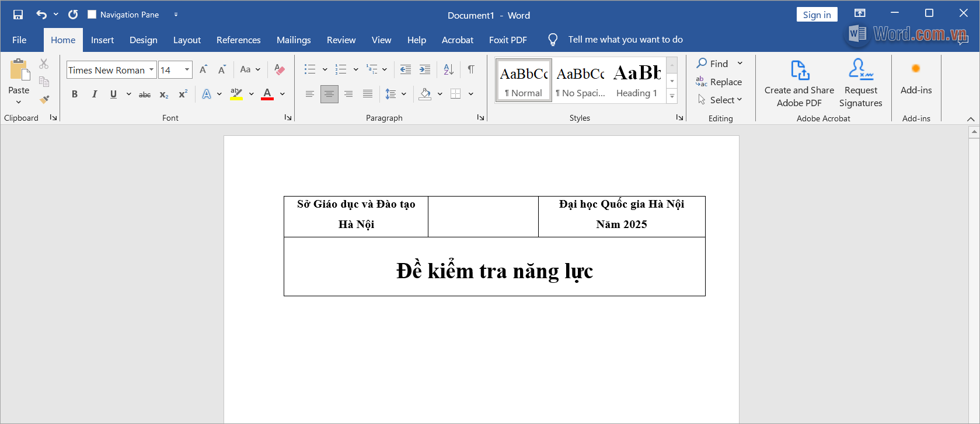This screenshot has width=980, height=424.
Task: Apply borders with the Borders icon
Action: point(456,94)
